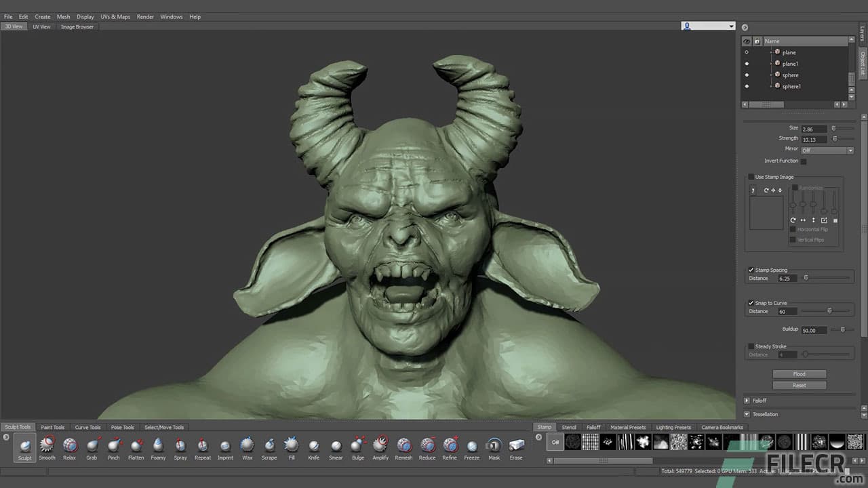Enable Steady Stroke
The width and height of the screenshot is (868, 488).
pos(752,346)
